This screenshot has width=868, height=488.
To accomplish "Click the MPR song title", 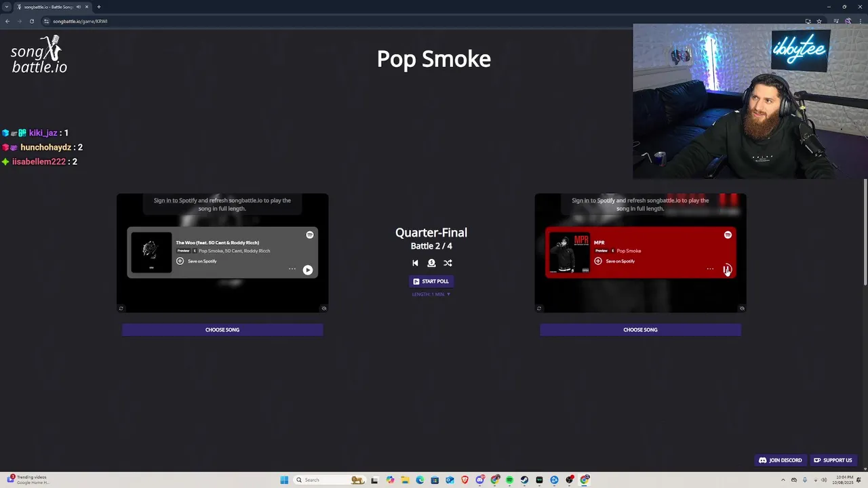I will (599, 243).
